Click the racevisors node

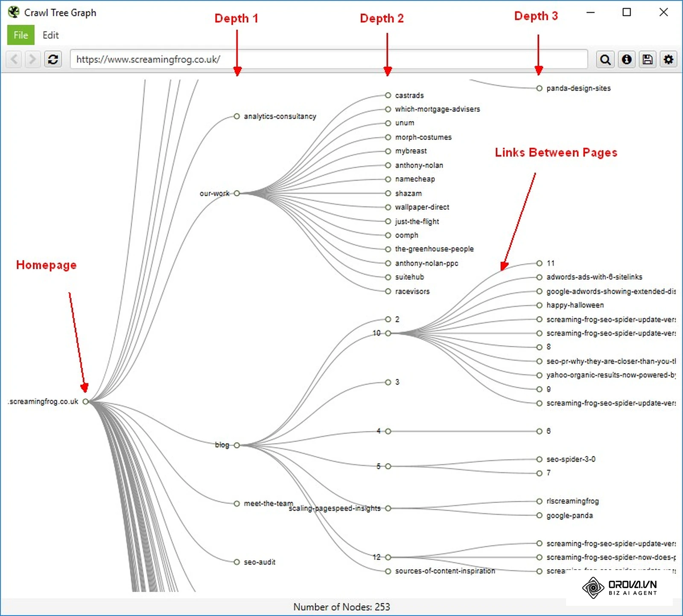coord(388,291)
